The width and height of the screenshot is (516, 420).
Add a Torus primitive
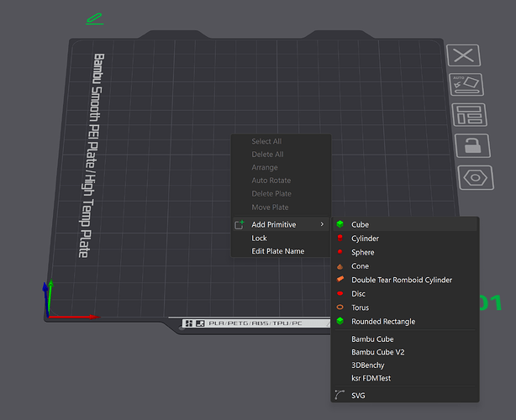click(x=405, y=307)
